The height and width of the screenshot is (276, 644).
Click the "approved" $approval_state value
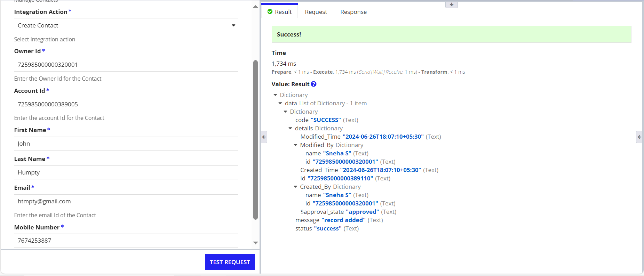point(362,212)
